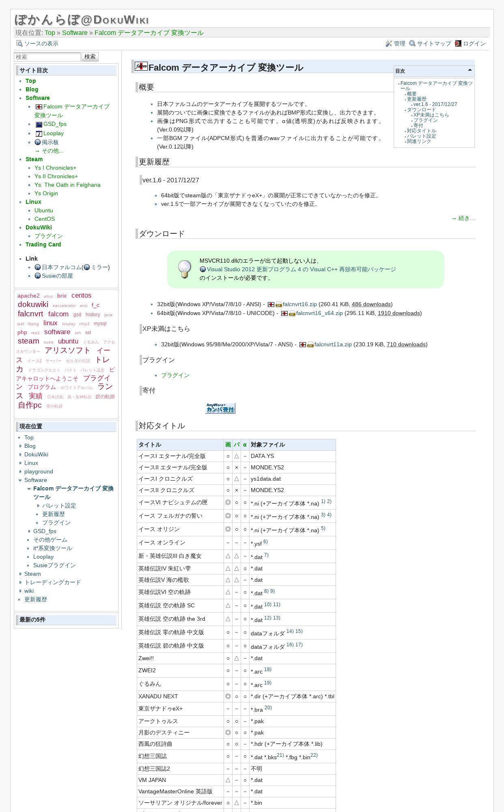Download falcnvrt11a.zip file
Image resolution: width=504 pixels, height=812 pixels.
[x=333, y=345]
